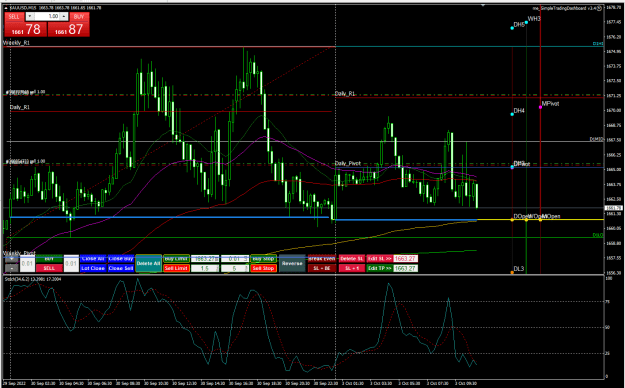Click the pending price field beside Buy Limit
The image size is (625, 388).
(205, 259)
